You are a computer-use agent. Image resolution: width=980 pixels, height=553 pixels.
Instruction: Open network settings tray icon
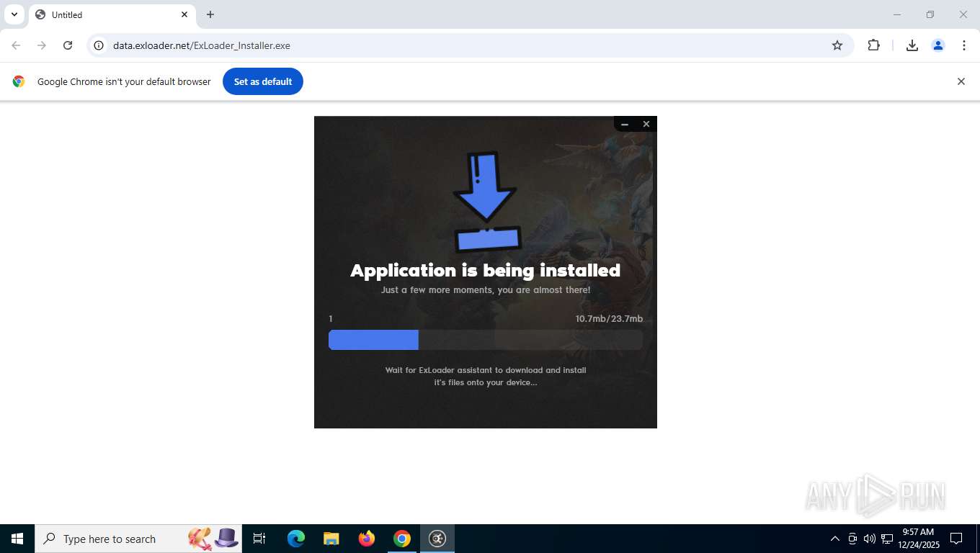887,539
